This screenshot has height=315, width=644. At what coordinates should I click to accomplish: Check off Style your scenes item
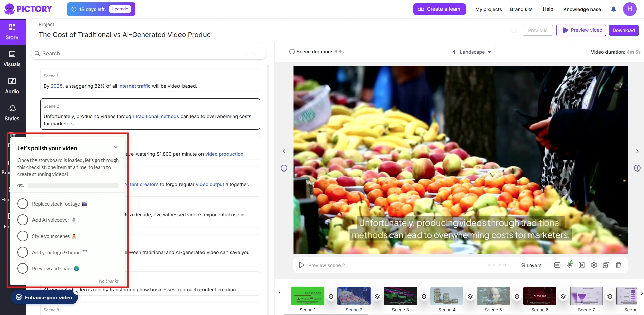pyautogui.click(x=23, y=236)
